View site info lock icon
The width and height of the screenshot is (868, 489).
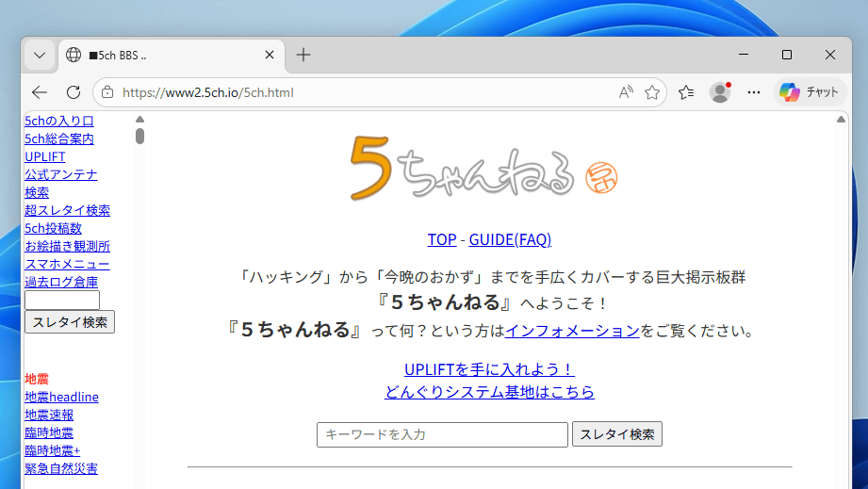point(107,92)
